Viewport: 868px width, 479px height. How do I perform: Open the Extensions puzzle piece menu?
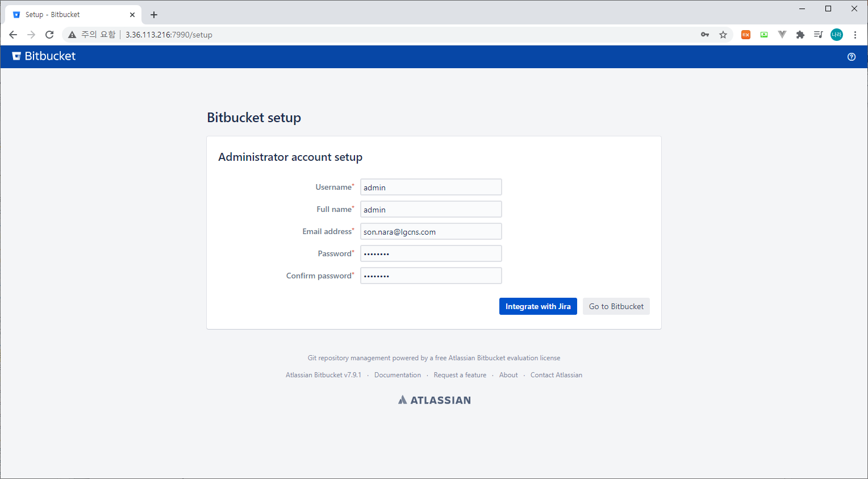tap(800, 35)
